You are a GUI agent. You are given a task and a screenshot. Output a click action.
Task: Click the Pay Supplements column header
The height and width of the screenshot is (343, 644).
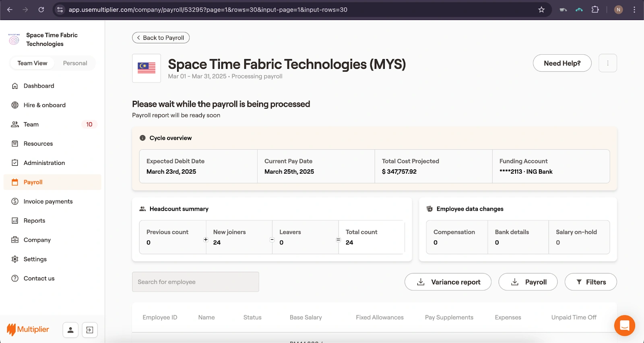click(x=449, y=317)
